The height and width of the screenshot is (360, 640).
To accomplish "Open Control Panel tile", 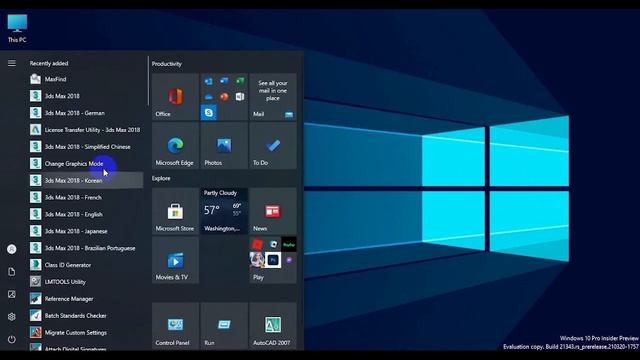I will click(176, 326).
